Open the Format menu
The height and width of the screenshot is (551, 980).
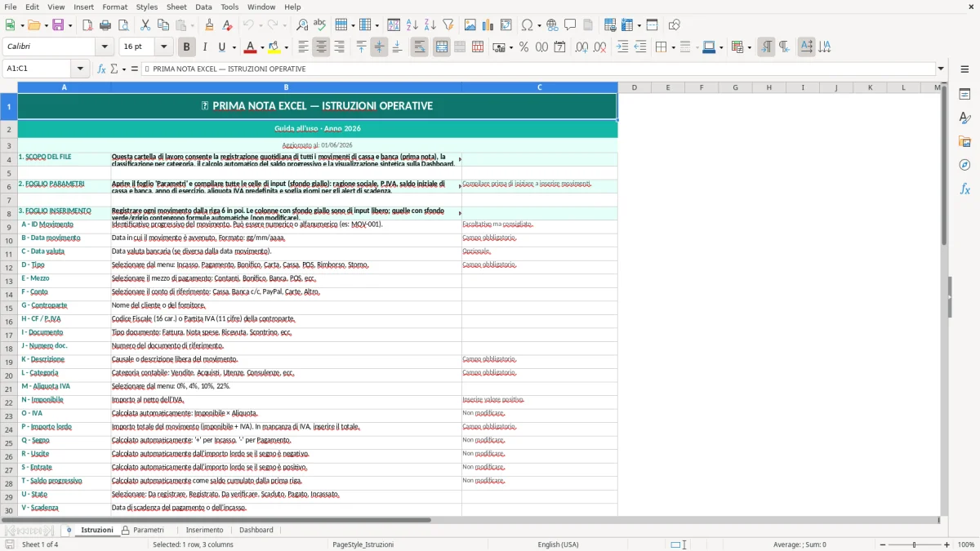pyautogui.click(x=114, y=7)
